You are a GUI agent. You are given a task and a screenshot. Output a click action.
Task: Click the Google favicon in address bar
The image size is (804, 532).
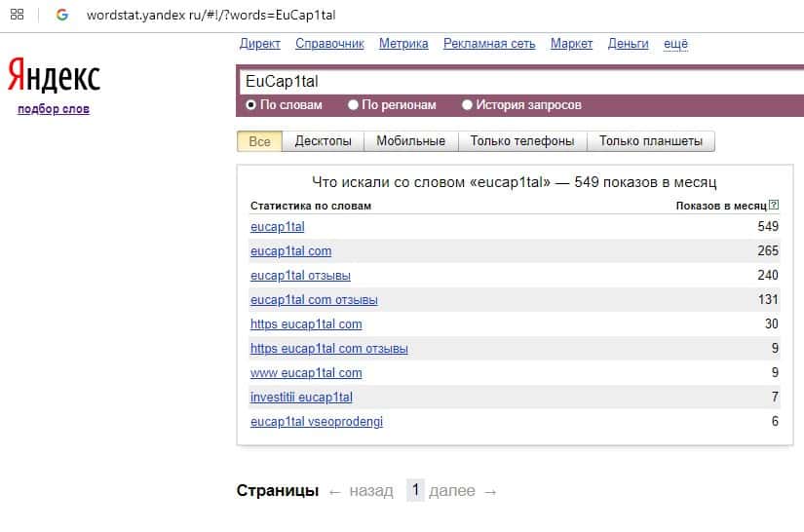tap(62, 16)
